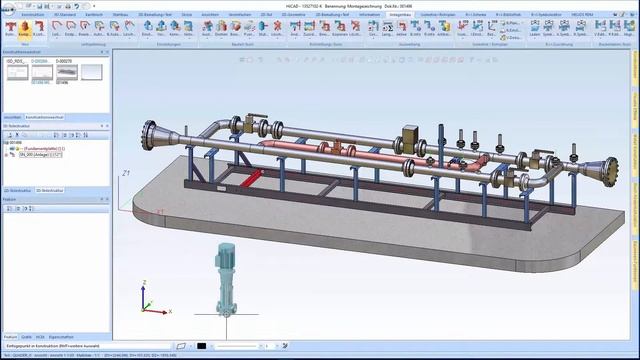Select the R.Plan. pipe plan icon
This screenshot has height=360, width=640.
pos(510,23)
